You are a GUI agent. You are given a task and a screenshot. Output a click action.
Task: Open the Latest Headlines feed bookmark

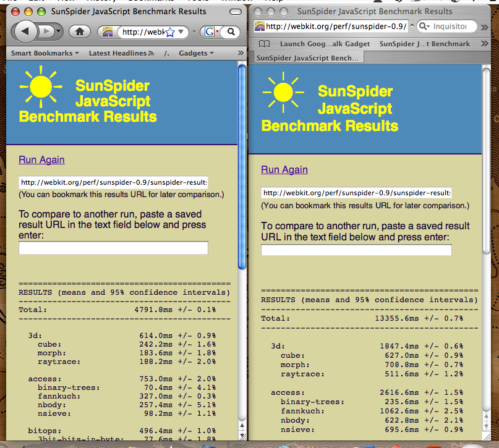pos(121,53)
